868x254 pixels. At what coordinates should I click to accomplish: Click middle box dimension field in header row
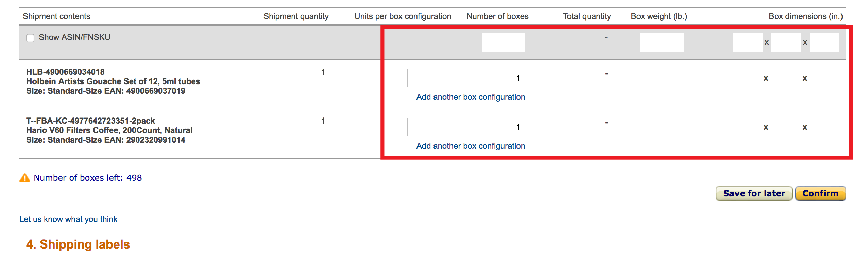coord(786,42)
